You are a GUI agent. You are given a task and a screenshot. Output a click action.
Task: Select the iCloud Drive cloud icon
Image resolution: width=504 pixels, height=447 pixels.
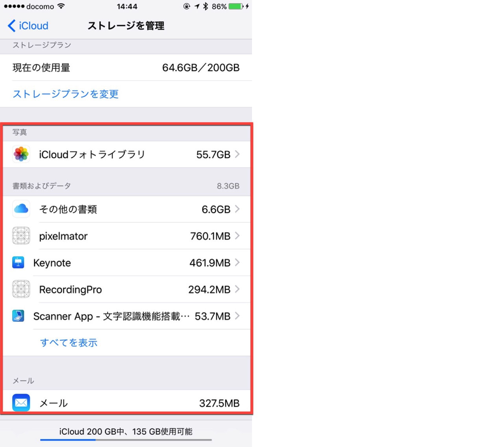[21, 209]
